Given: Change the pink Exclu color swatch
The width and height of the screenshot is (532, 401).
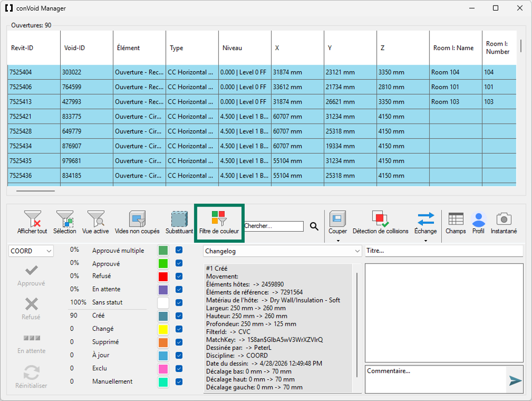Looking at the screenshot, I should 163,369.
